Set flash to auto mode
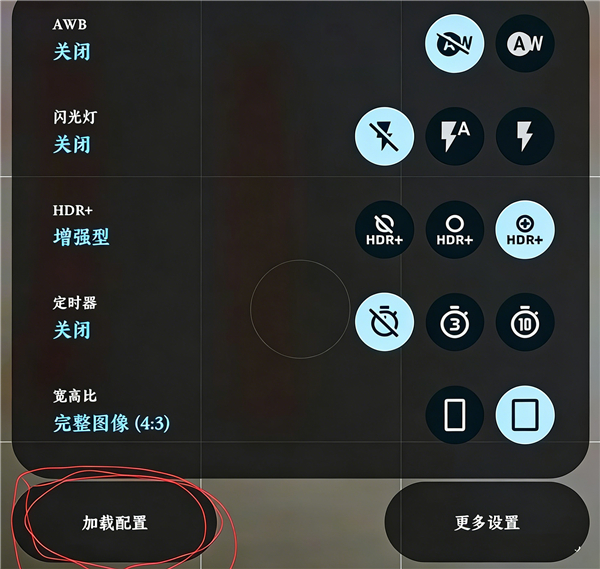 coord(455,136)
